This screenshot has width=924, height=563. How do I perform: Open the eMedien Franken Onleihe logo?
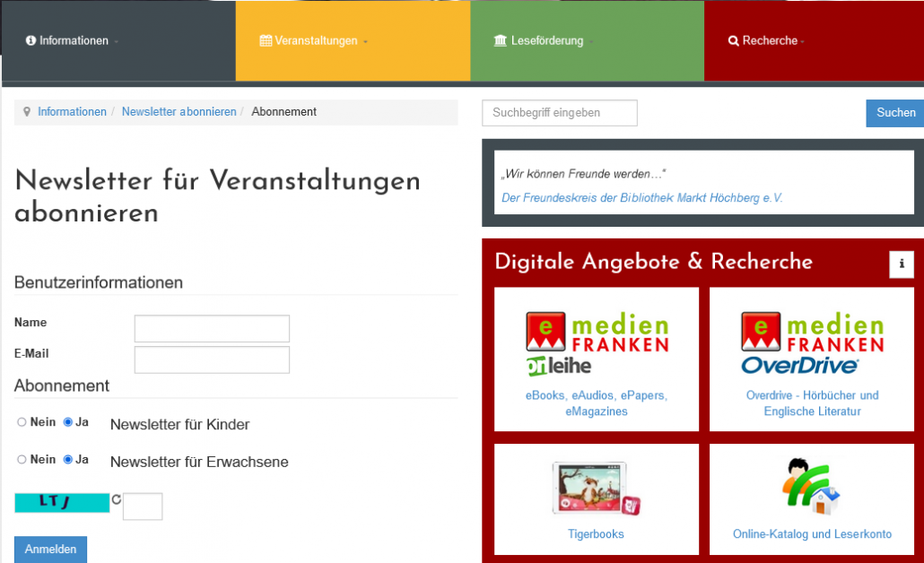coord(597,343)
